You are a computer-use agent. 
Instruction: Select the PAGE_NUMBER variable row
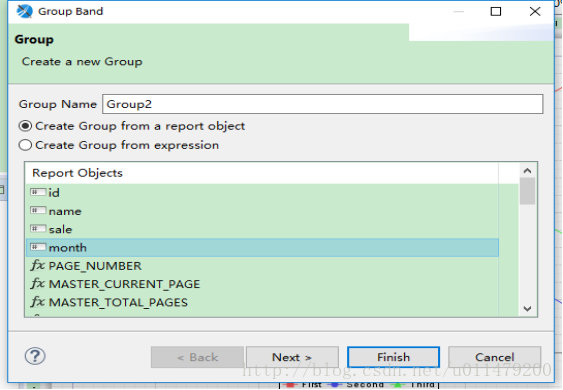coord(262,266)
